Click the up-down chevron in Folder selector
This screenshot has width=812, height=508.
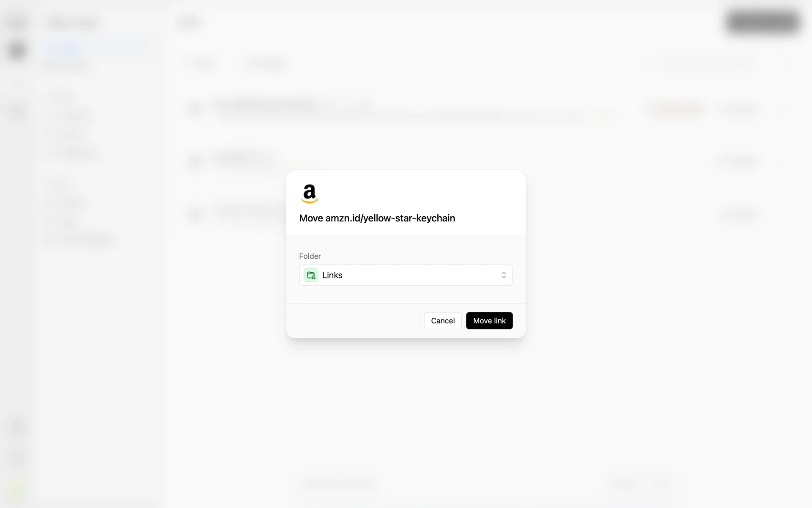[503, 275]
